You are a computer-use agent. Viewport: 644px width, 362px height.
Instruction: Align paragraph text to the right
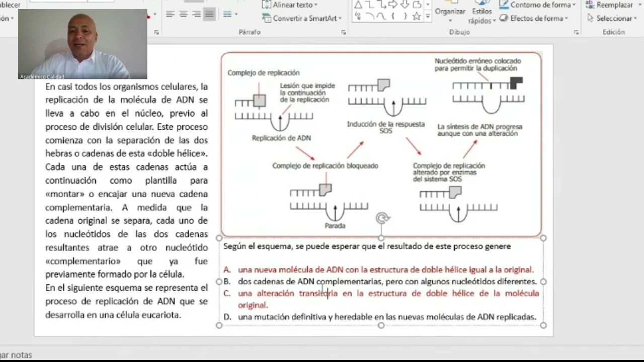(196, 14)
